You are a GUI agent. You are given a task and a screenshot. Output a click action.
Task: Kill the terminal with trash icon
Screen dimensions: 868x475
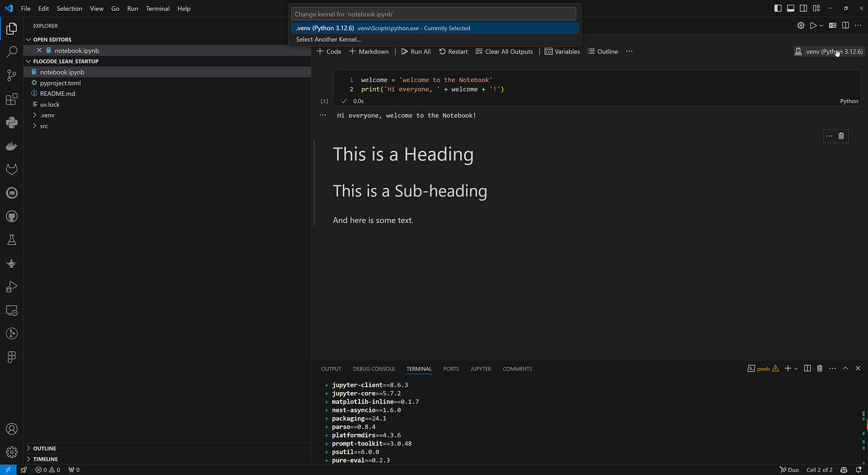tap(820, 368)
